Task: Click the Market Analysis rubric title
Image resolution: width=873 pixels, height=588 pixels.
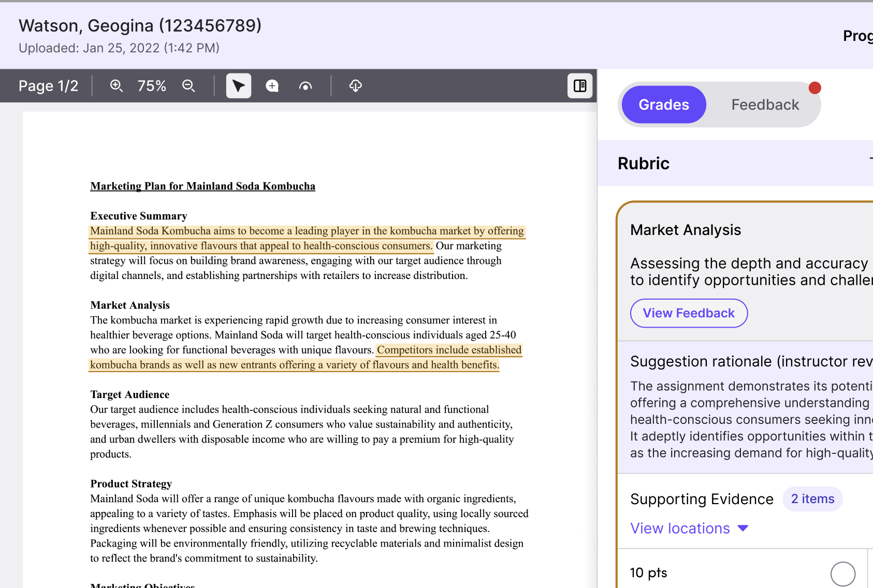Action: pyautogui.click(x=686, y=230)
